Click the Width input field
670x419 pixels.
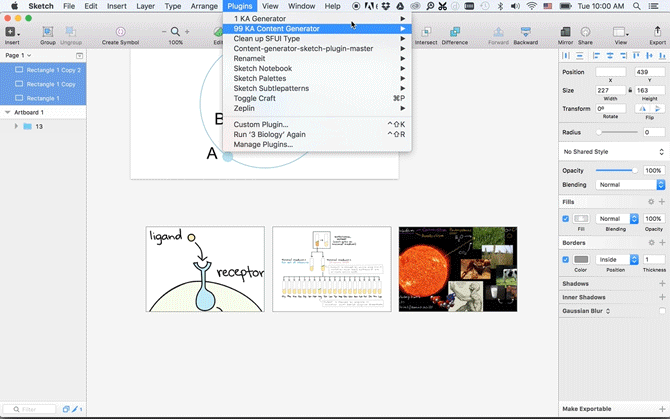(610, 90)
